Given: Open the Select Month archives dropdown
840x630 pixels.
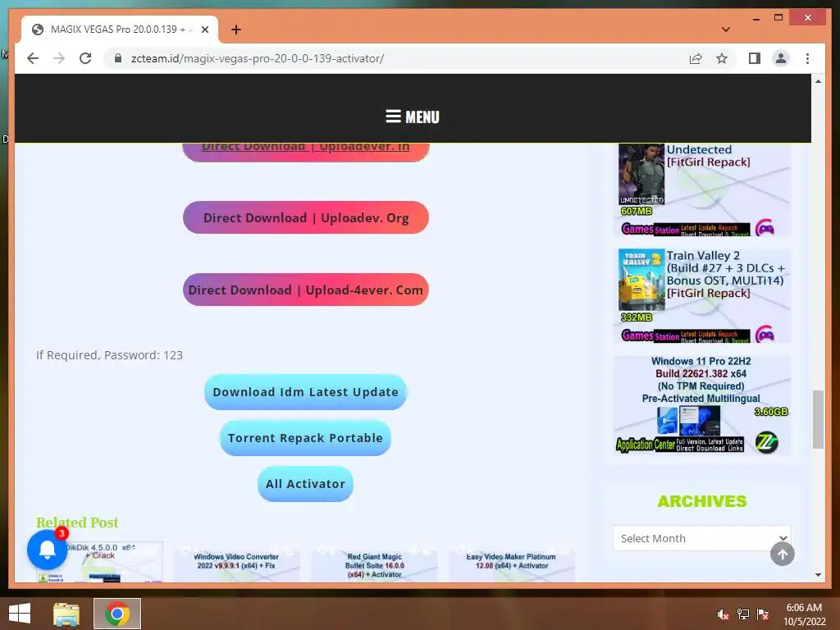Looking at the screenshot, I should point(702,538).
